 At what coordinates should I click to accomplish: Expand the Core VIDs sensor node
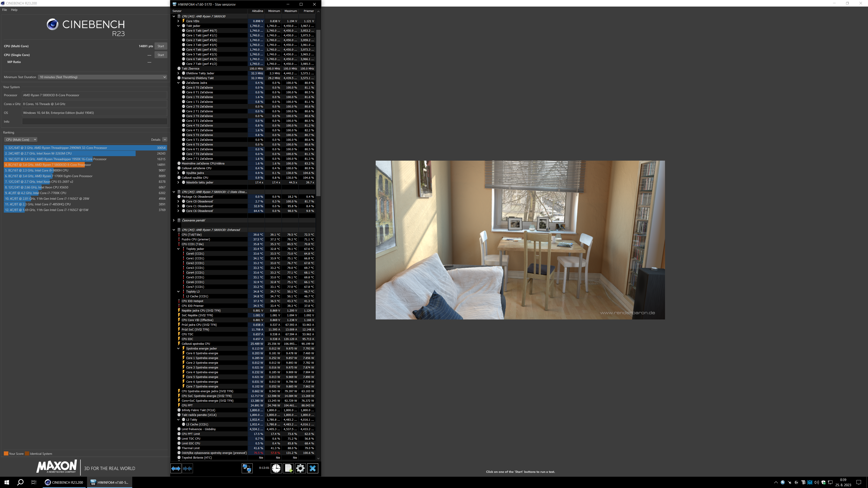coord(178,21)
